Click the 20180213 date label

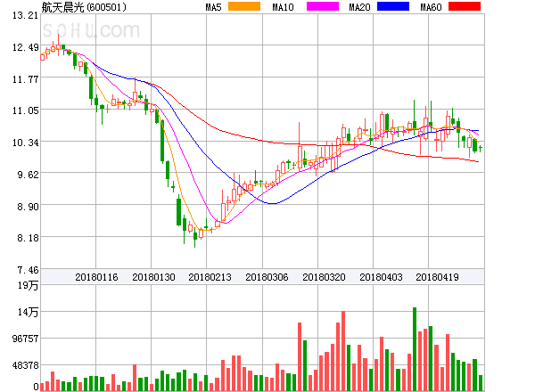click(210, 277)
